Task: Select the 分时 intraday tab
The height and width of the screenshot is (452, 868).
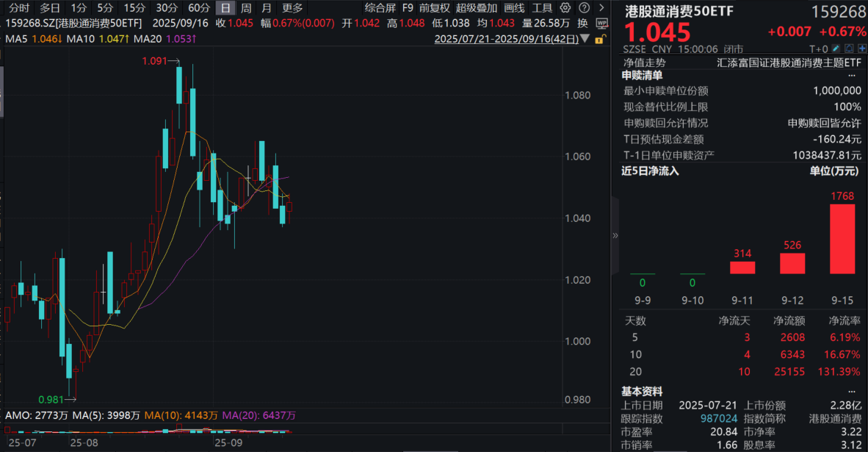Action: [x=19, y=8]
